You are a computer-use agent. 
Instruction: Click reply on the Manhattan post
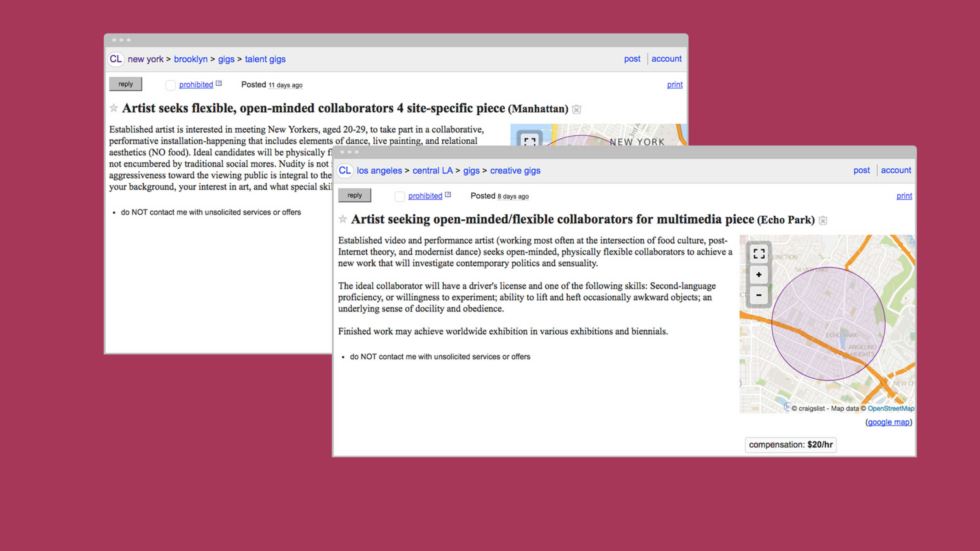tap(126, 84)
